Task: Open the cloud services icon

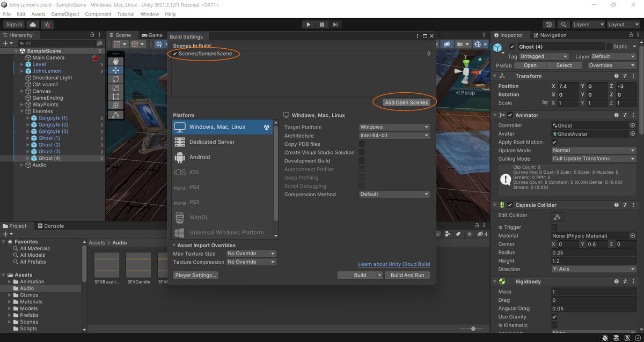Action: 33,25
